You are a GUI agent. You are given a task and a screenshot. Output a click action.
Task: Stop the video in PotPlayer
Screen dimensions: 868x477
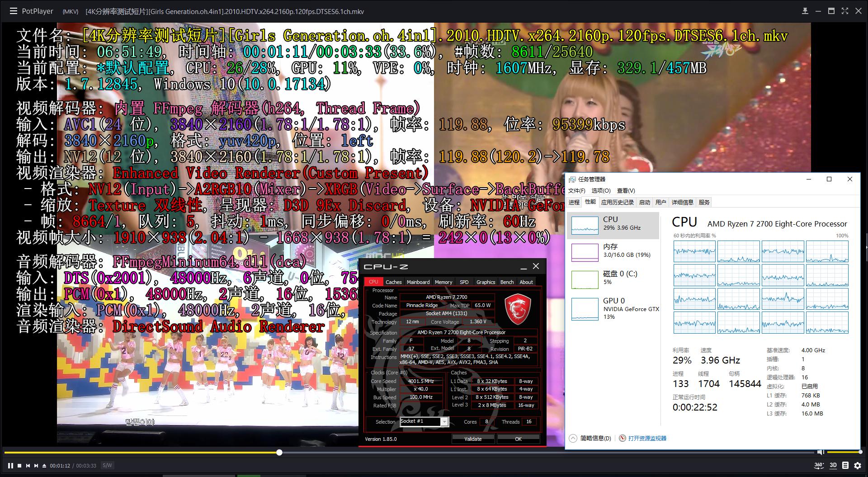pos(19,465)
